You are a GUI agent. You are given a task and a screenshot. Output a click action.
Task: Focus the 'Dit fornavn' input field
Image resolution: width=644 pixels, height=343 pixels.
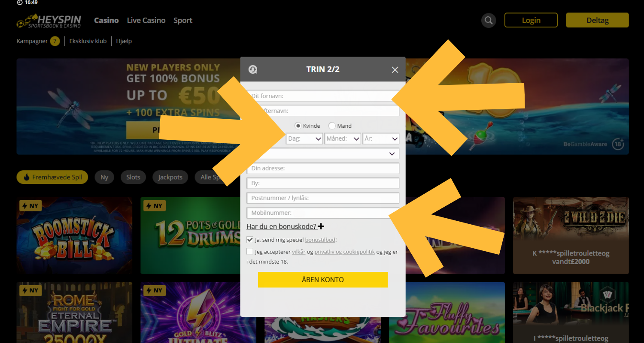(x=323, y=96)
